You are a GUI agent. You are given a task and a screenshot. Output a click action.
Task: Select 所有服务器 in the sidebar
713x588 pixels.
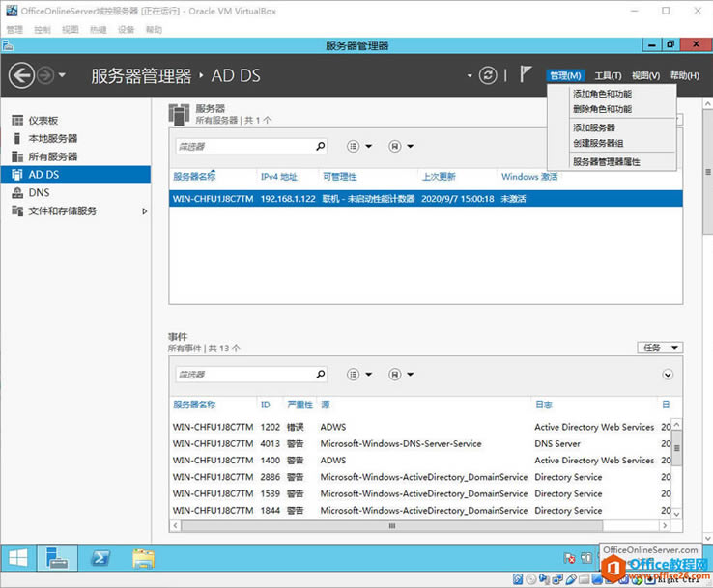pos(75,156)
